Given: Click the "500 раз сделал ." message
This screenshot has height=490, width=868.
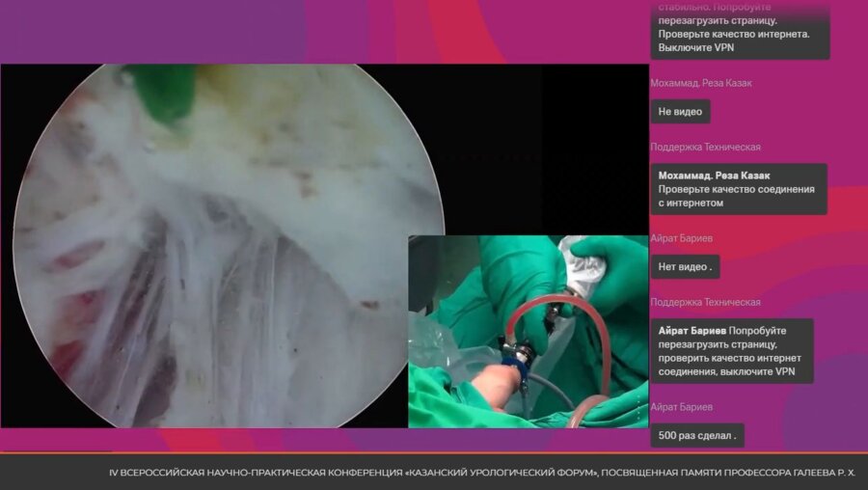Looking at the screenshot, I should click(x=696, y=436).
